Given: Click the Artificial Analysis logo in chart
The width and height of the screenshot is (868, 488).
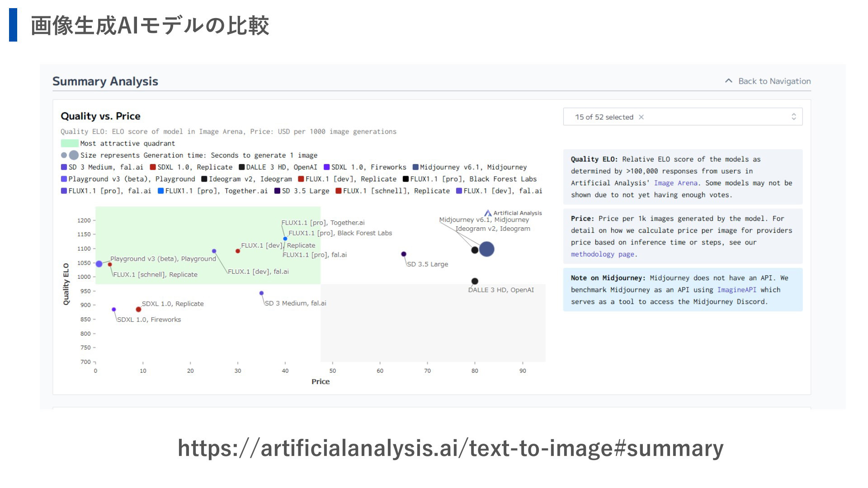Looking at the screenshot, I should pyautogui.click(x=513, y=213).
